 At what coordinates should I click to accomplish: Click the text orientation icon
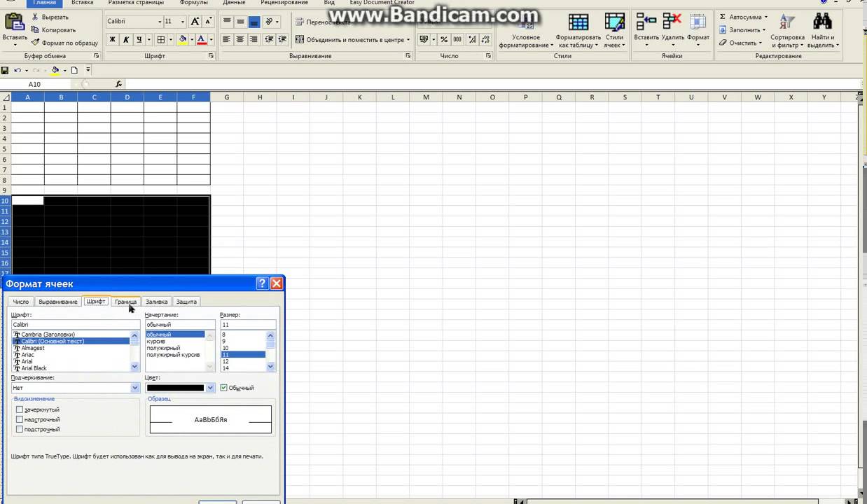click(269, 22)
